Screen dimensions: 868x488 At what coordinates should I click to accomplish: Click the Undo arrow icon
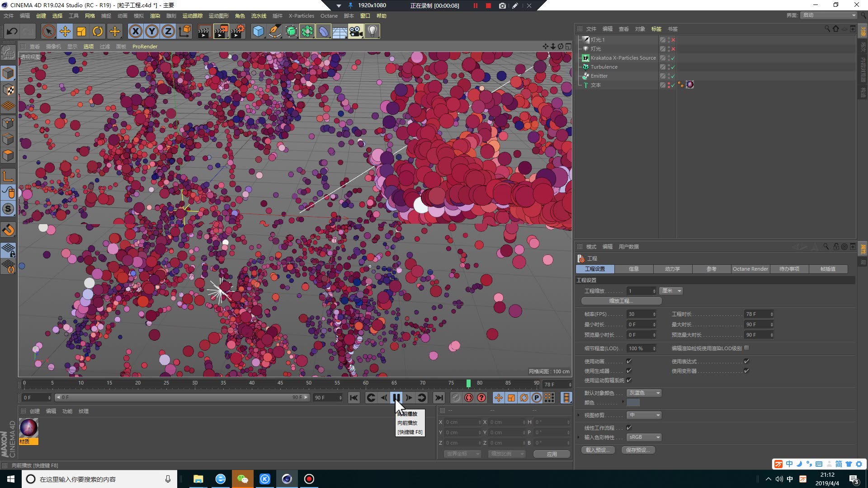(12, 31)
